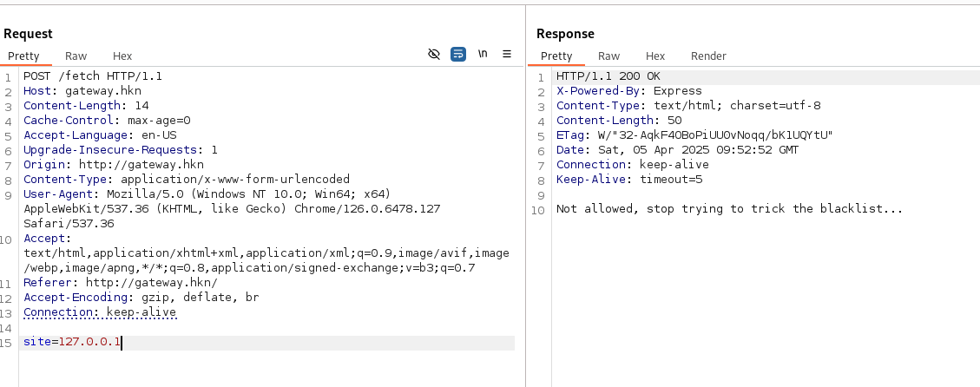Click the Referer header URL line

pos(120,283)
